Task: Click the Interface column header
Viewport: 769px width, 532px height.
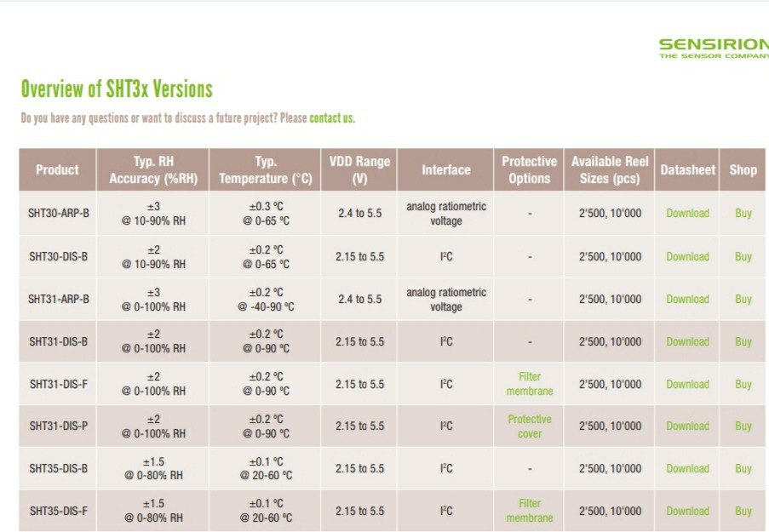Action: point(445,169)
